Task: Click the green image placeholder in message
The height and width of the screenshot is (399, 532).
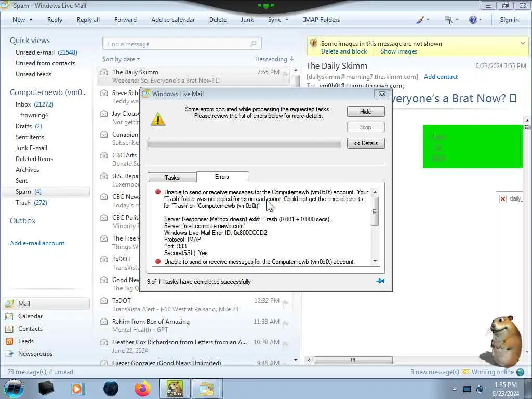Action: [473, 146]
